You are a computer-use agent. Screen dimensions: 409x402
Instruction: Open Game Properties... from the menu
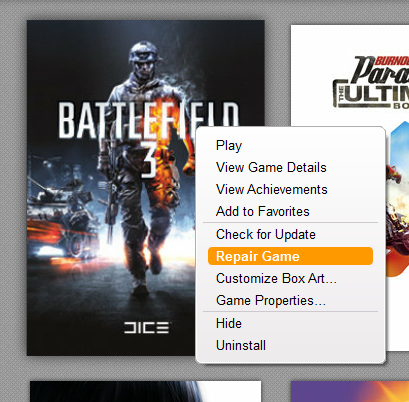[x=271, y=300]
